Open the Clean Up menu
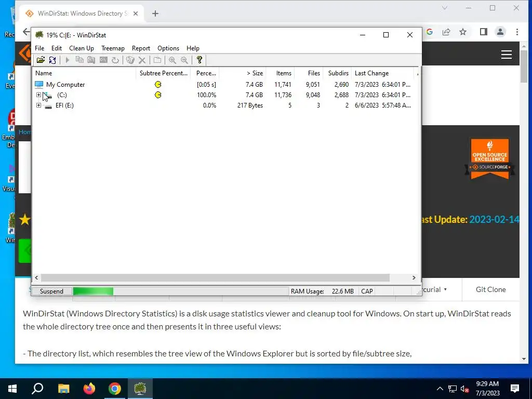Screen dimensions: 532x399 [82, 48]
